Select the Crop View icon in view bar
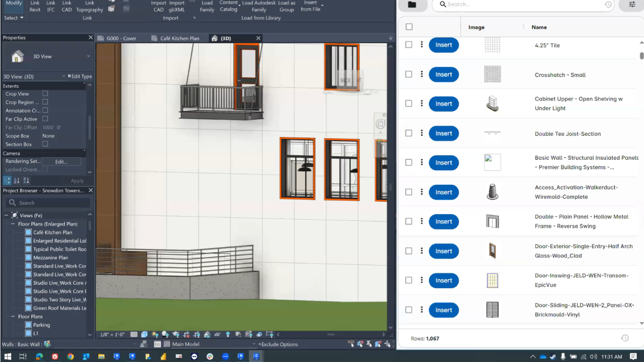This screenshot has height=362, width=644. pos(185,334)
